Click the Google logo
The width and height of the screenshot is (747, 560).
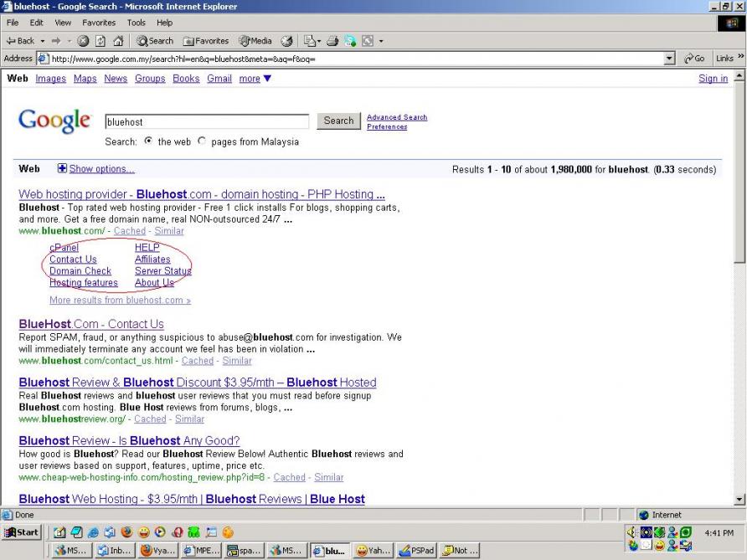(54, 121)
